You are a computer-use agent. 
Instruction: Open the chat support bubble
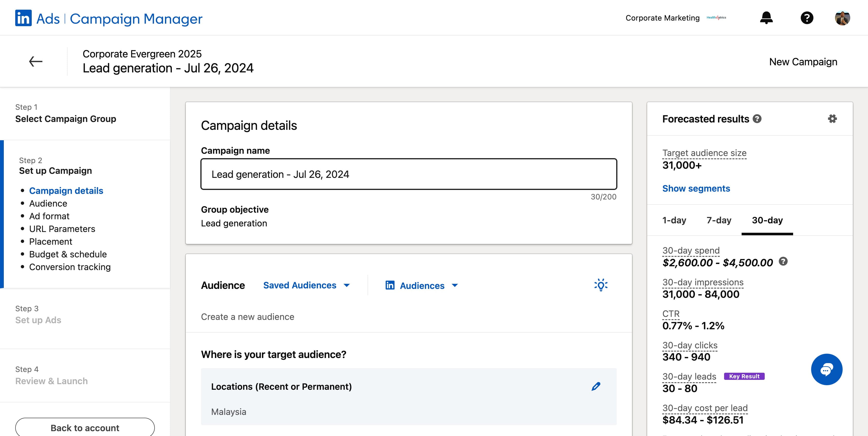pyautogui.click(x=827, y=369)
